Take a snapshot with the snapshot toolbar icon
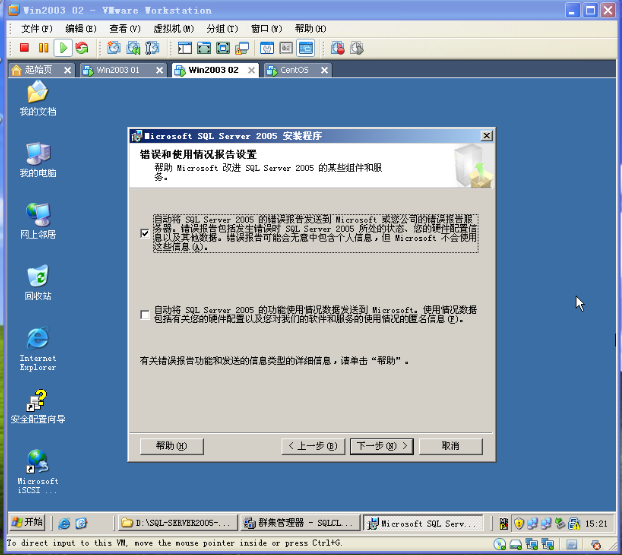 coord(114,48)
